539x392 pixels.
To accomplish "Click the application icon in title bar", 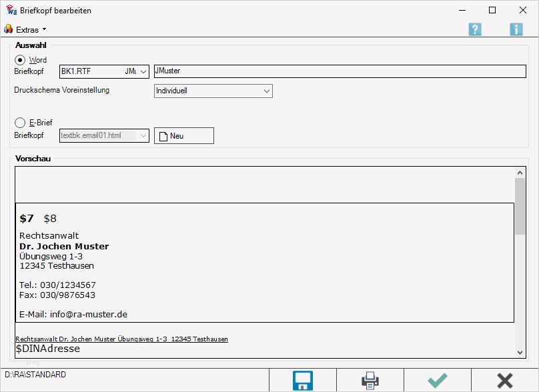I will (11, 10).
